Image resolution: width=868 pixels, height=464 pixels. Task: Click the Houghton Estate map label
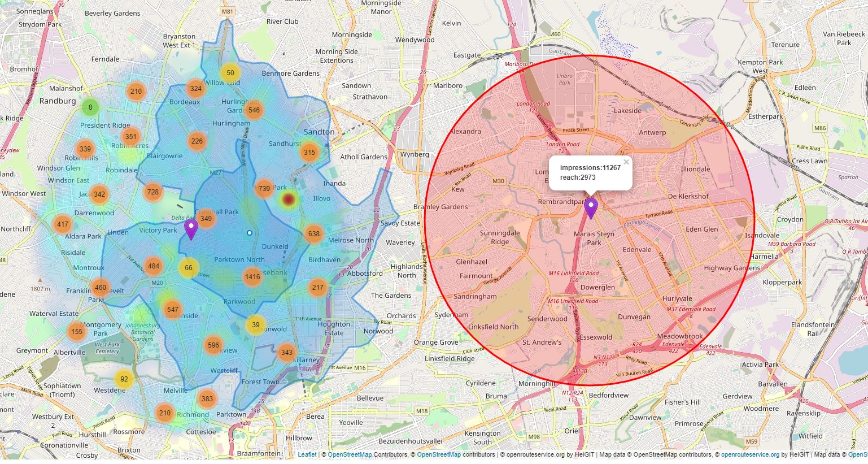(334, 328)
